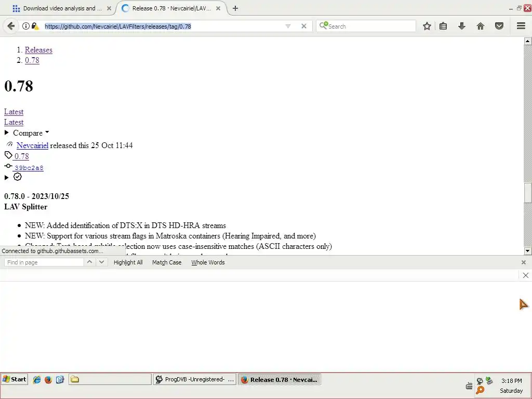Open the folder taskbar window
Screen dimensions: 532x399
[110, 379]
